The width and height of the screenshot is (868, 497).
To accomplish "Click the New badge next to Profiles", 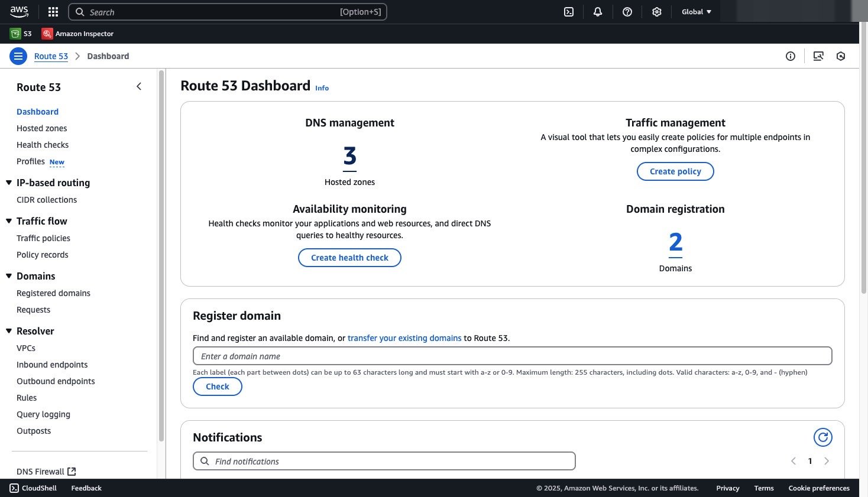I will (x=57, y=162).
